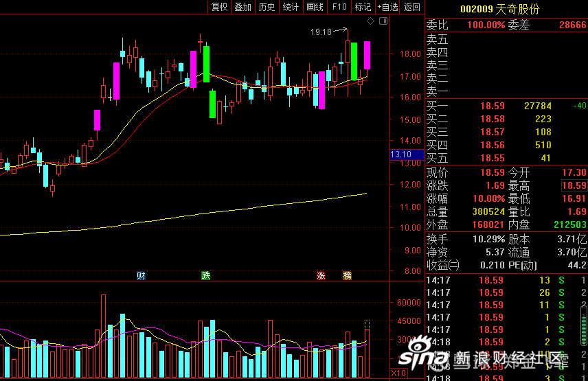
Task: Open the 叠加 overlay menu
Action: 242,7
